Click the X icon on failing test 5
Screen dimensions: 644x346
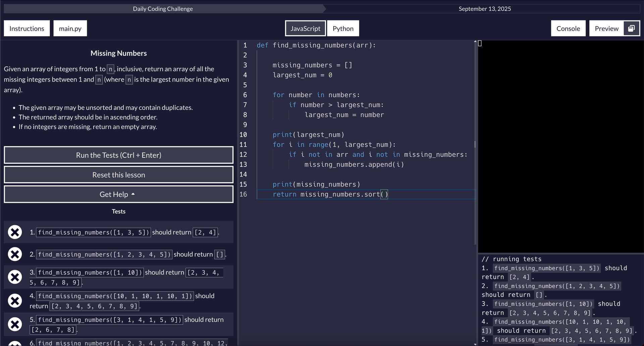(15, 324)
